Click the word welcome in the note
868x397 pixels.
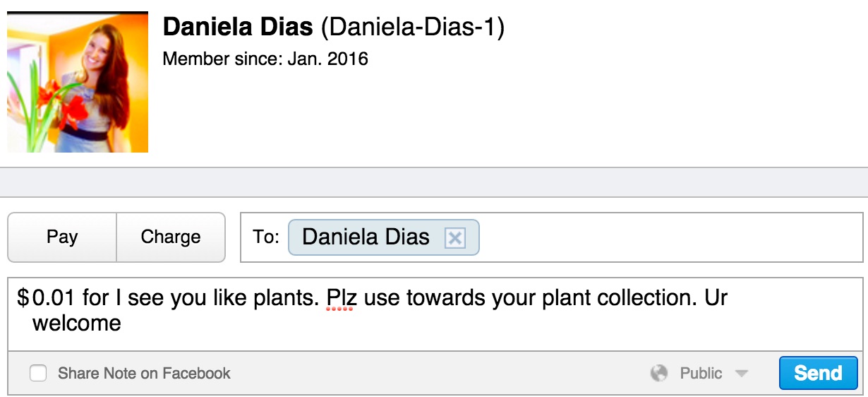77,324
